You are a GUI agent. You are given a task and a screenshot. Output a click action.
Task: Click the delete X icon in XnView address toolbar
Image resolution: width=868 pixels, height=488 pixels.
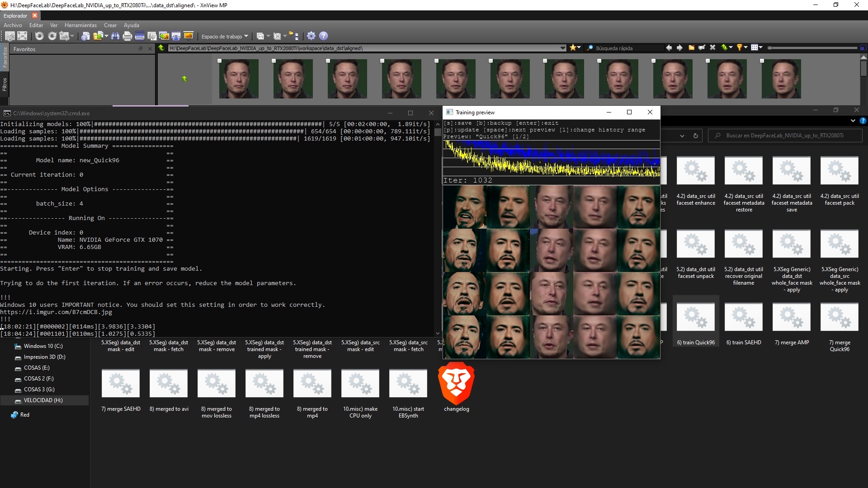(712, 47)
